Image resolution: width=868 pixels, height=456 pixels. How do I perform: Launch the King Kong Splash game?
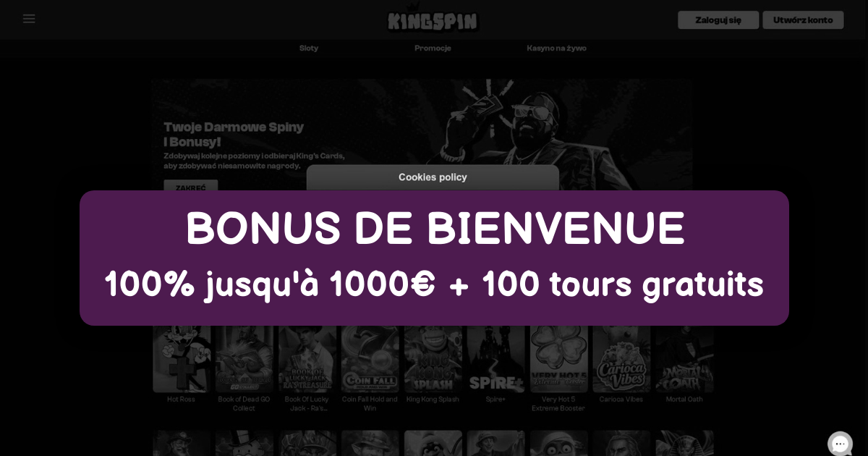click(433, 359)
